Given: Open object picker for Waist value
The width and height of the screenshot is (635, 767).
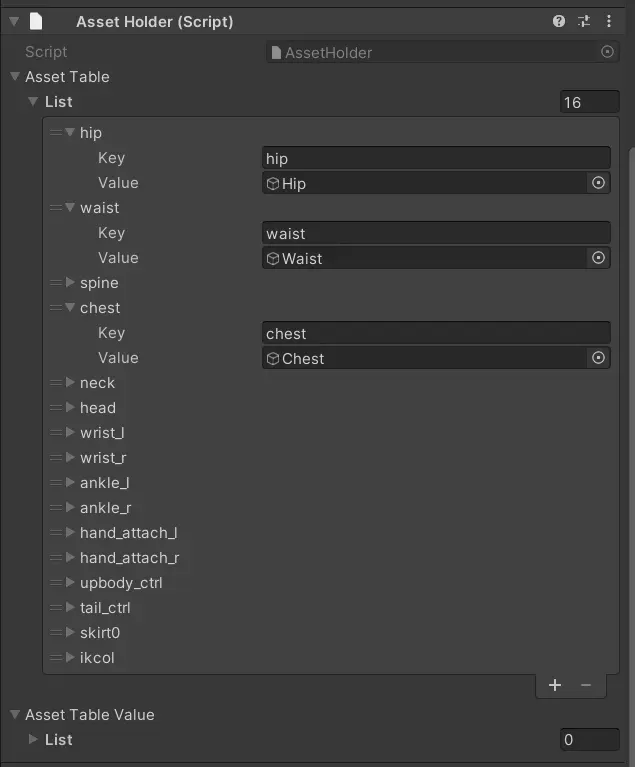Looking at the screenshot, I should coord(598,258).
